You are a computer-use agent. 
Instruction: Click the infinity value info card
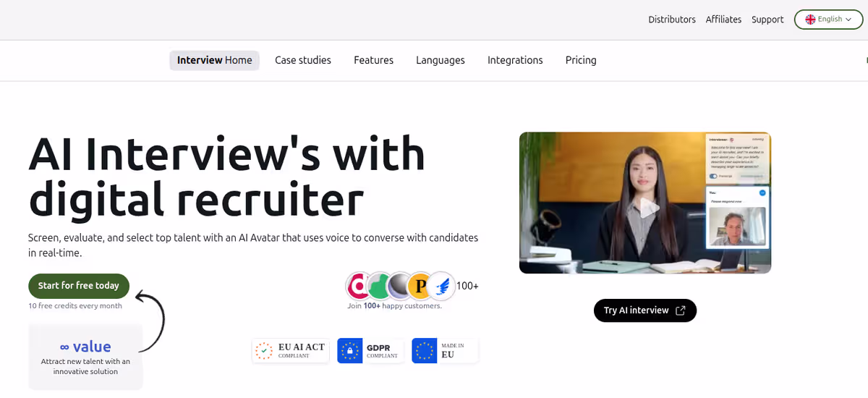85,357
